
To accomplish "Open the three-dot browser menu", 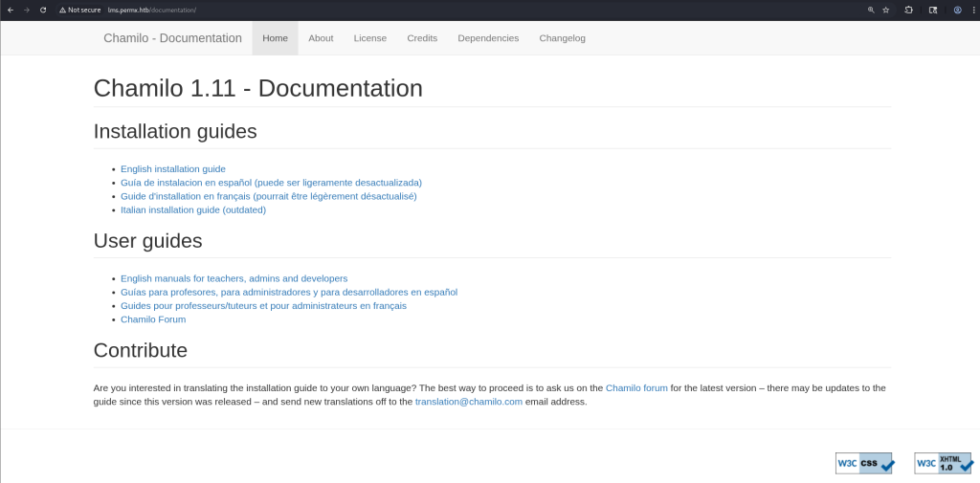I will pos(972,10).
